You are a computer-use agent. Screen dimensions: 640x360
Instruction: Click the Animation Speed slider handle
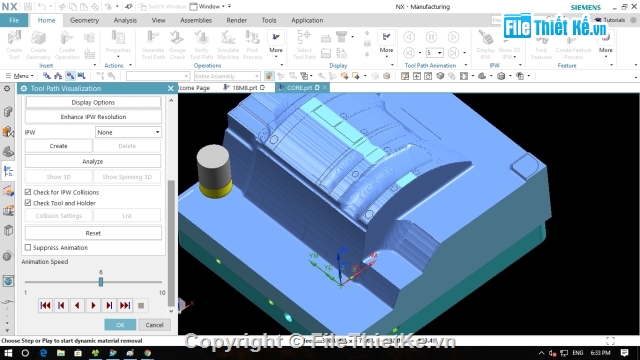click(x=101, y=282)
